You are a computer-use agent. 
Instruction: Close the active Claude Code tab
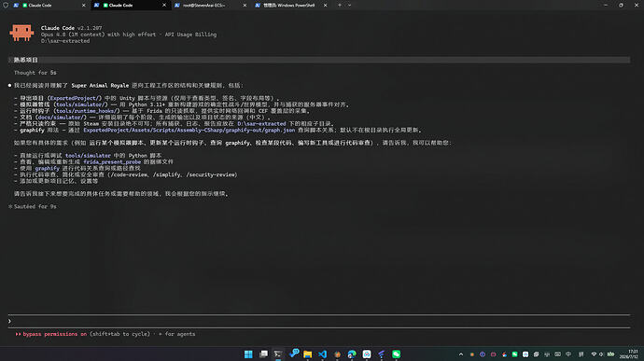coord(164,6)
